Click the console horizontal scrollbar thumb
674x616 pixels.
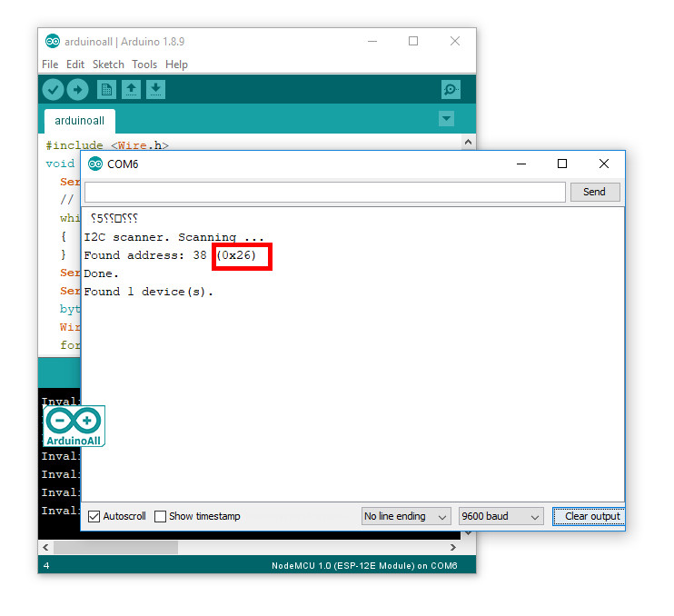pos(115,547)
